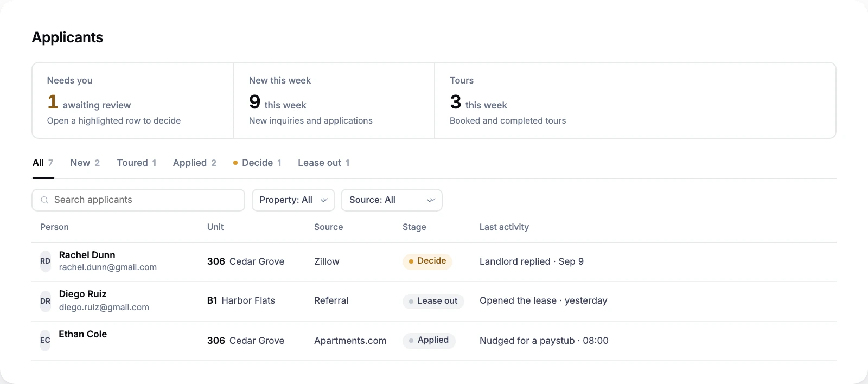Screen dimensions: 868x384
Task: Open the Toured tab
Action: [x=137, y=163]
